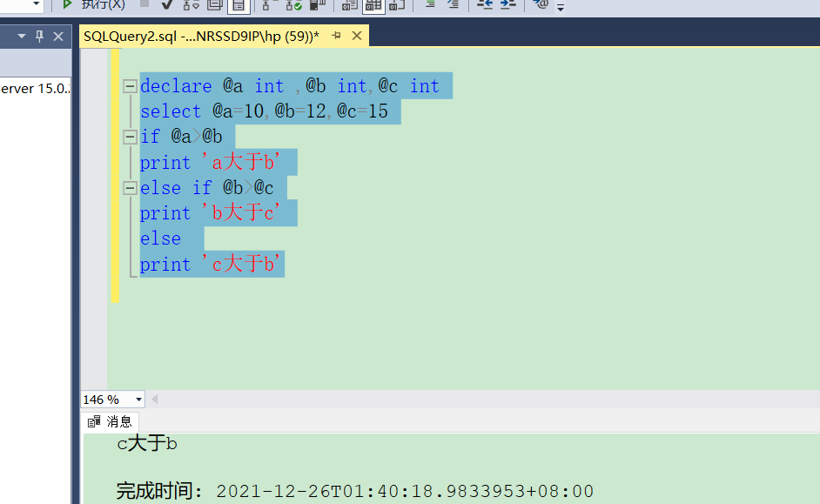Select Results to Grid icon

(x=373, y=4)
